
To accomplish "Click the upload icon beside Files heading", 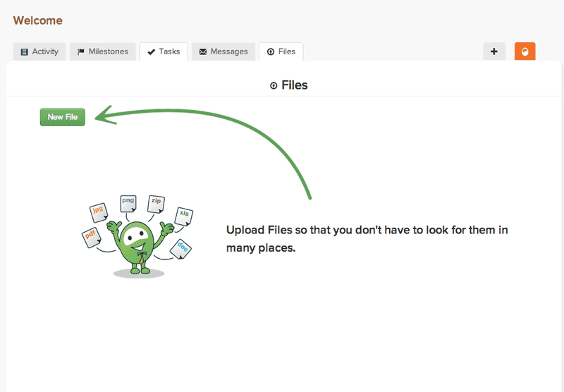I will point(274,85).
